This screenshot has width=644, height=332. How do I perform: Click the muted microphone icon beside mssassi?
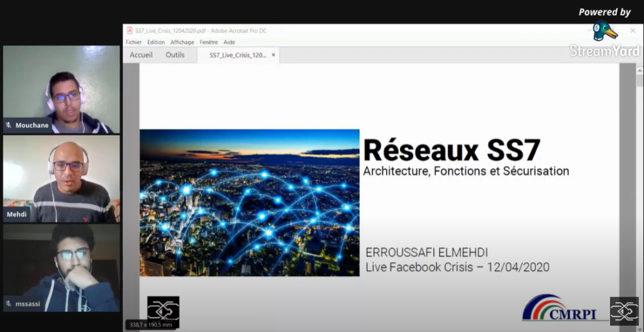click(x=9, y=304)
